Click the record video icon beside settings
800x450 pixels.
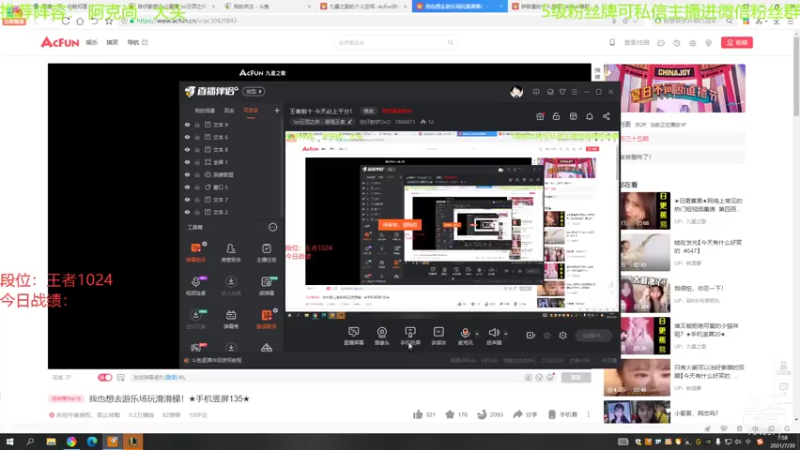(531, 335)
